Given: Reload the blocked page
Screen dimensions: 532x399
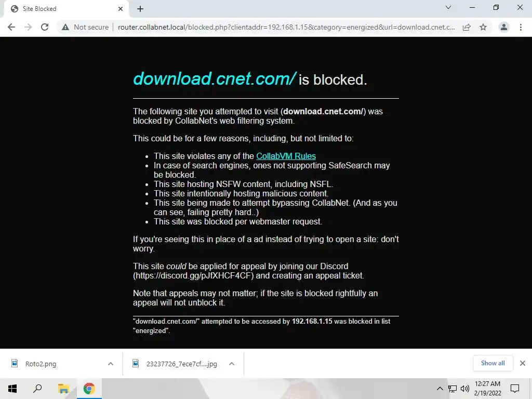Looking at the screenshot, I should [45, 27].
